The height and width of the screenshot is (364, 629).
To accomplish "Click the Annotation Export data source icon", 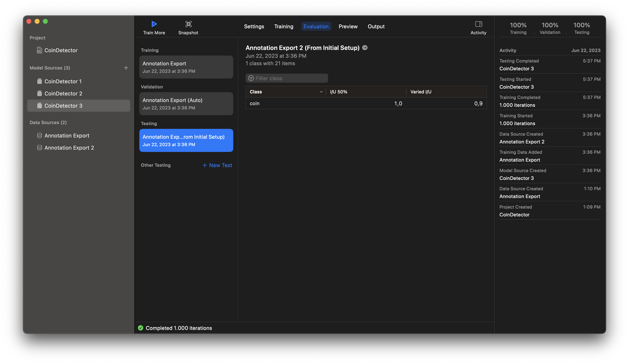I will pyautogui.click(x=39, y=136).
